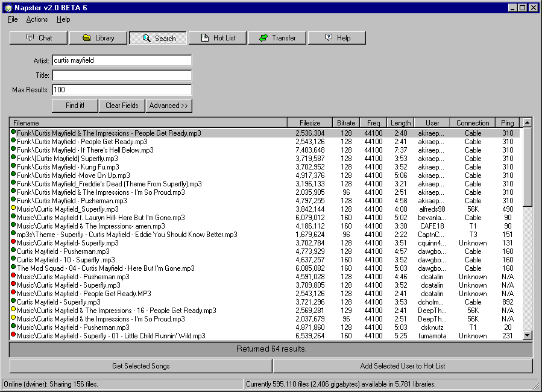The width and height of the screenshot is (542, 392).
Task: Sort by Length column header
Action: pyautogui.click(x=401, y=122)
